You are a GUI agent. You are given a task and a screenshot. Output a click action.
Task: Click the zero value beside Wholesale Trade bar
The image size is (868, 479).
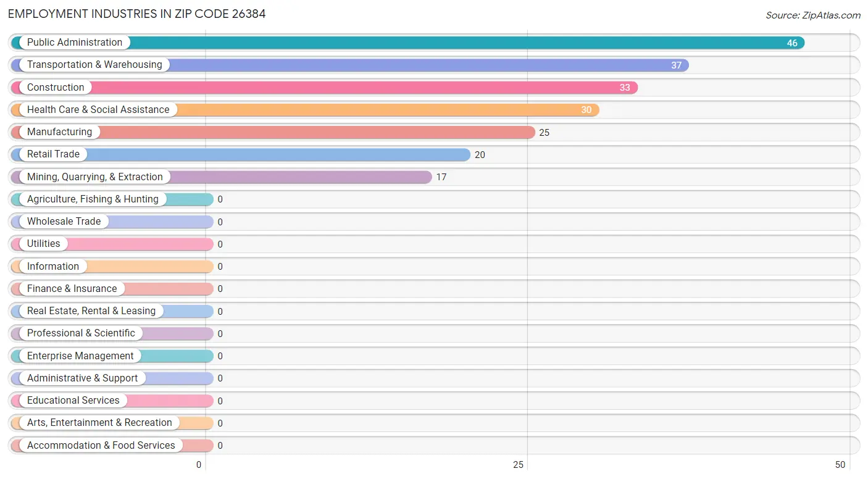(x=220, y=222)
